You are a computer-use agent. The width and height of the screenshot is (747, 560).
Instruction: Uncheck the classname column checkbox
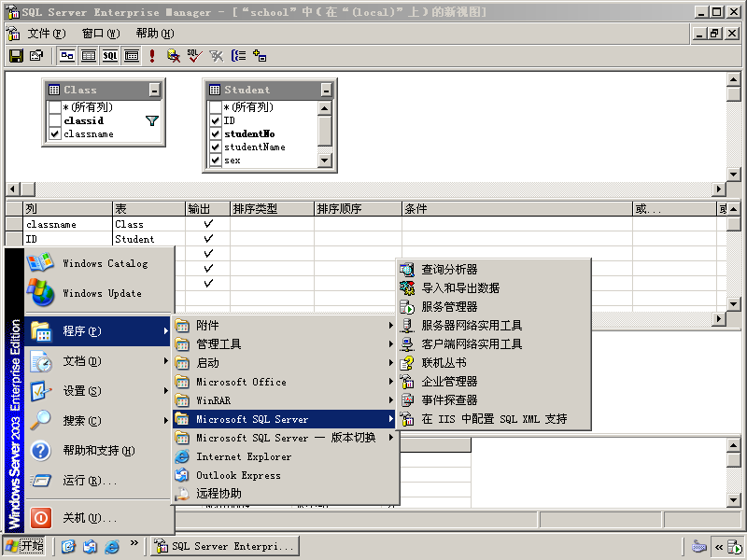pos(55,133)
